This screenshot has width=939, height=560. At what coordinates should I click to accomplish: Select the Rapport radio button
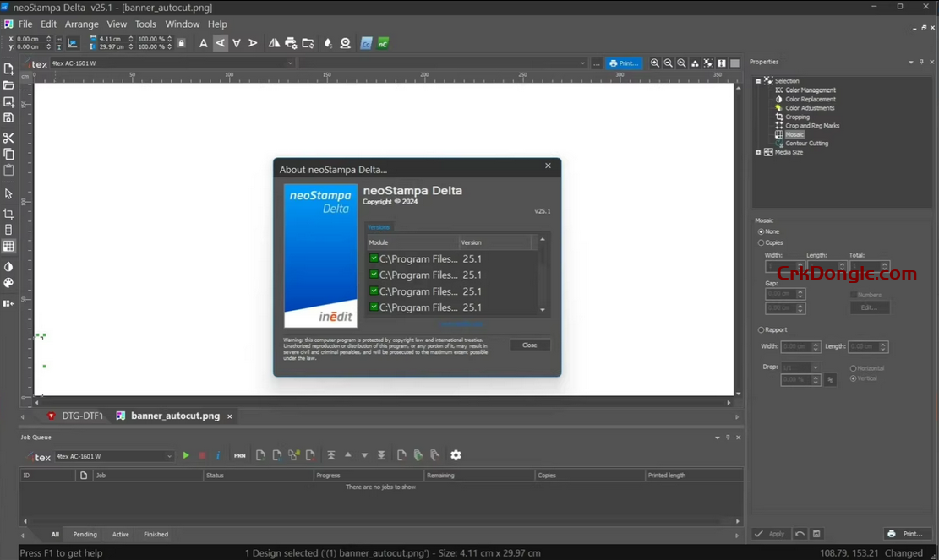pos(761,330)
